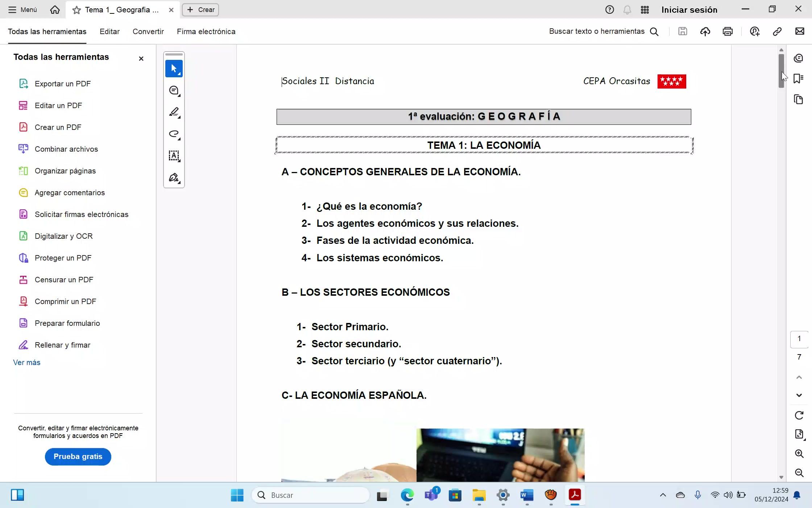This screenshot has height=508, width=812.
Task: Star the Tema 1 Geografia tab
Action: [x=76, y=10]
